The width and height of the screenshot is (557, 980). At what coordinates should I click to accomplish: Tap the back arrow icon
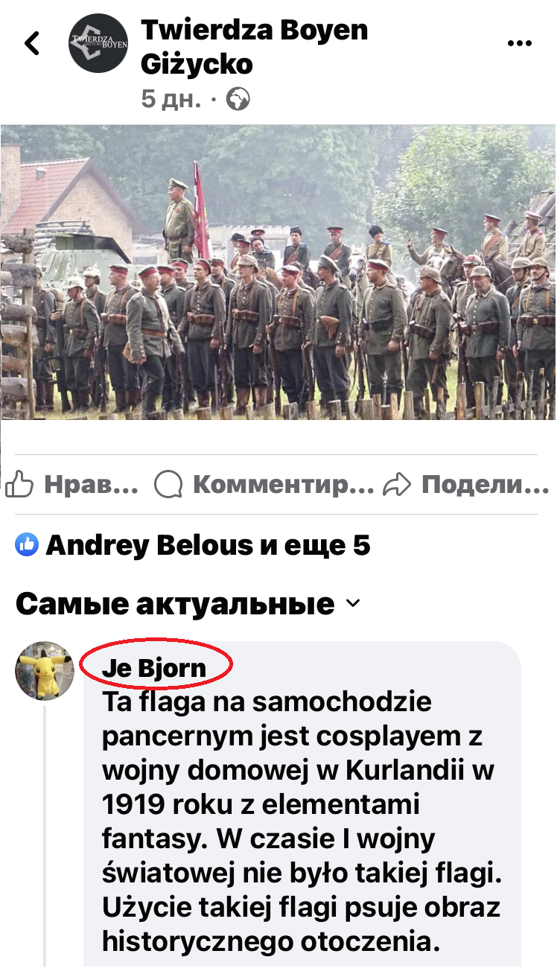[x=32, y=44]
